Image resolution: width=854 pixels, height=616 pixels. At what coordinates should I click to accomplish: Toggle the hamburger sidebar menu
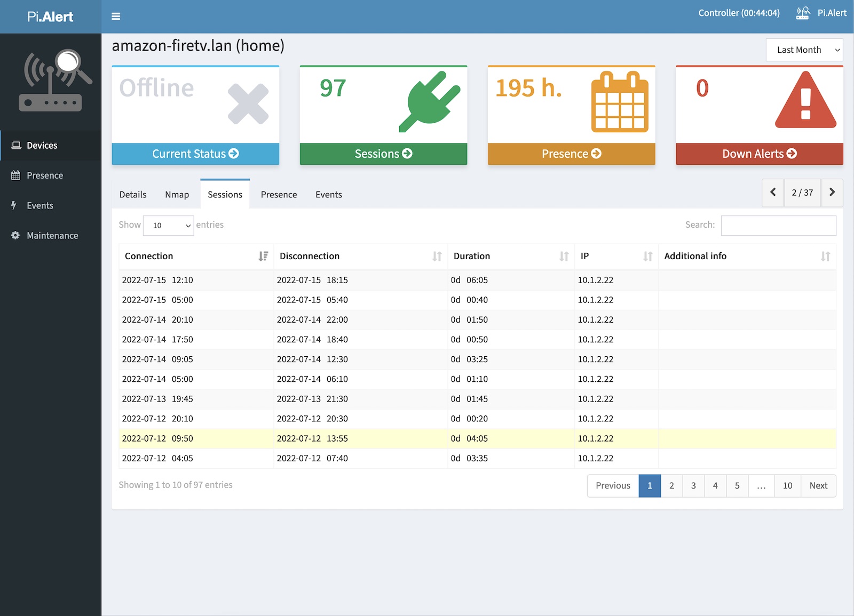click(116, 17)
